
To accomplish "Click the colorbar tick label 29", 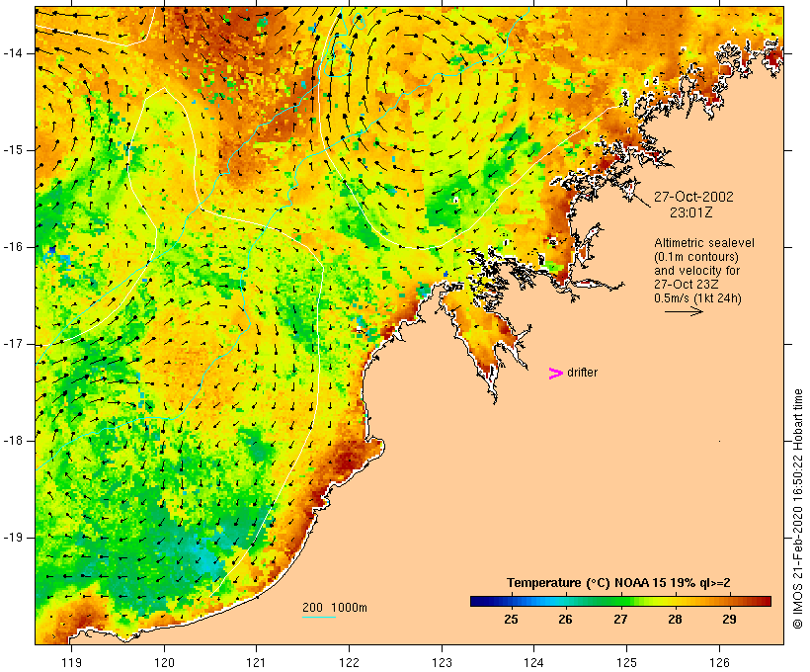I will (729, 620).
